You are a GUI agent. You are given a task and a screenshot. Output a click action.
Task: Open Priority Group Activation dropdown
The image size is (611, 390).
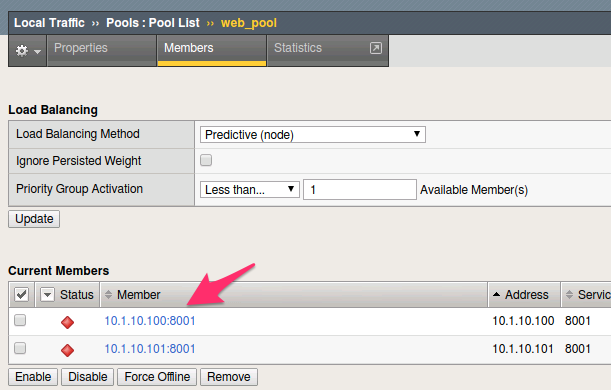click(x=249, y=190)
